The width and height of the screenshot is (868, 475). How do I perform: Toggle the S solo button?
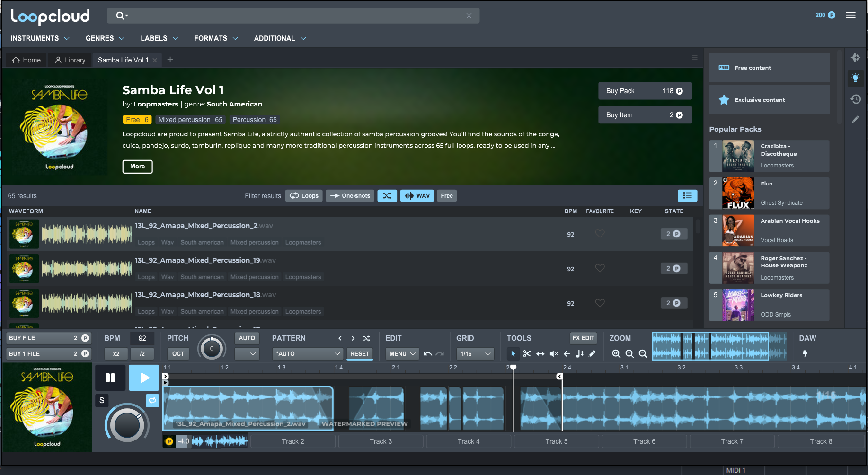(x=102, y=400)
